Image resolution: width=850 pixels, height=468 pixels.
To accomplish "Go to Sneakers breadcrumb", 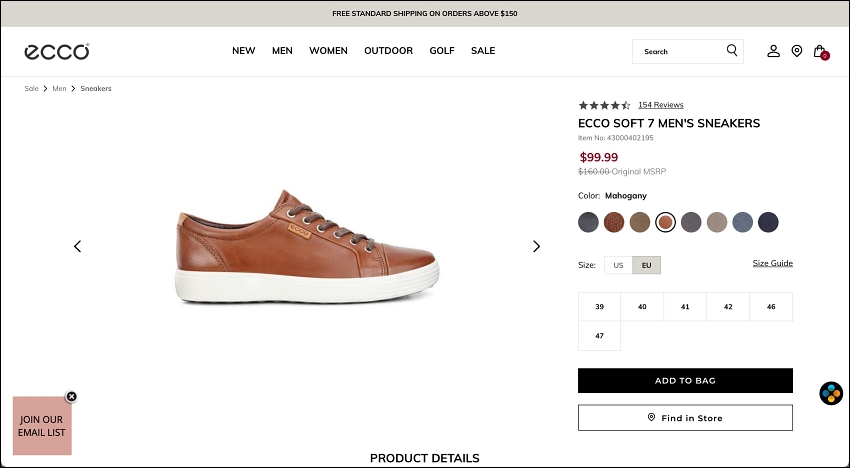I will (x=96, y=88).
